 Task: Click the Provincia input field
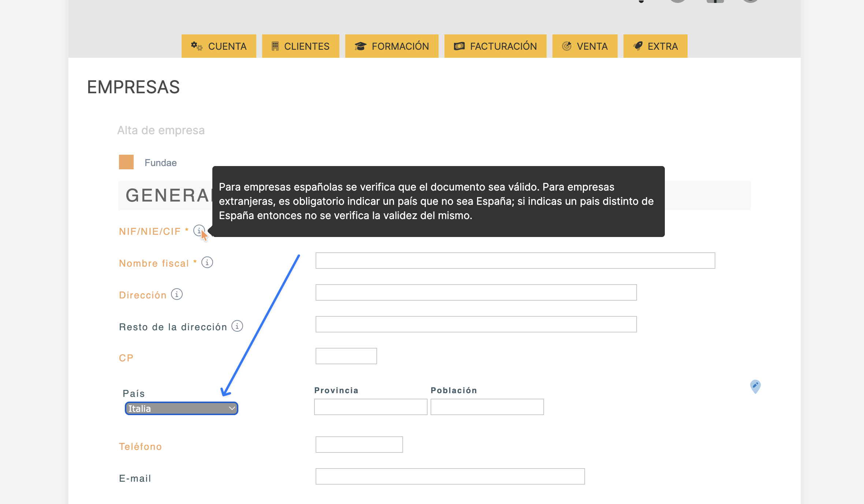[370, 407]
